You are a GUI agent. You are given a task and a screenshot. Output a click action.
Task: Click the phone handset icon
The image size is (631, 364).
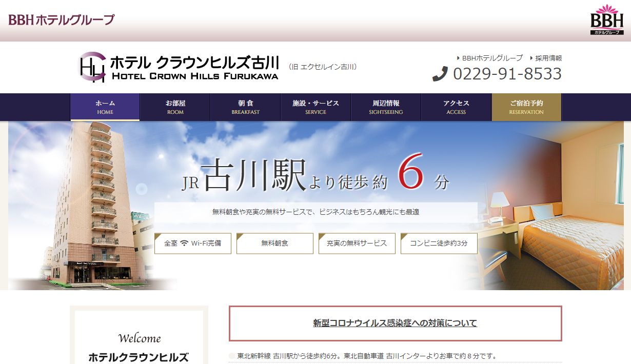point(440,74)
